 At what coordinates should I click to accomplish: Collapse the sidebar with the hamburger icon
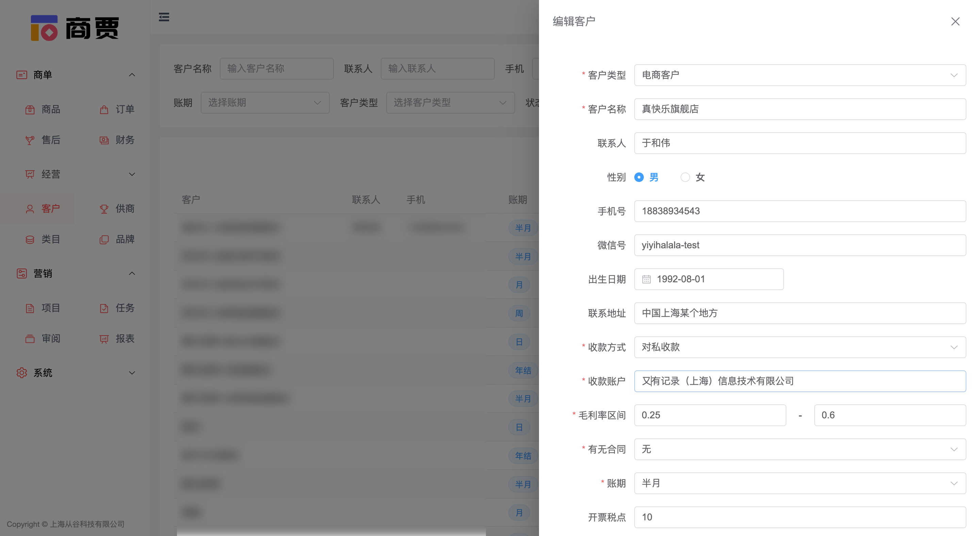point(164,17)
